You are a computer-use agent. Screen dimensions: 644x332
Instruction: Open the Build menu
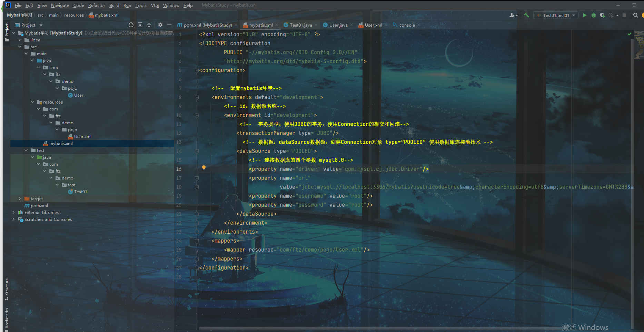click(114, 5)
